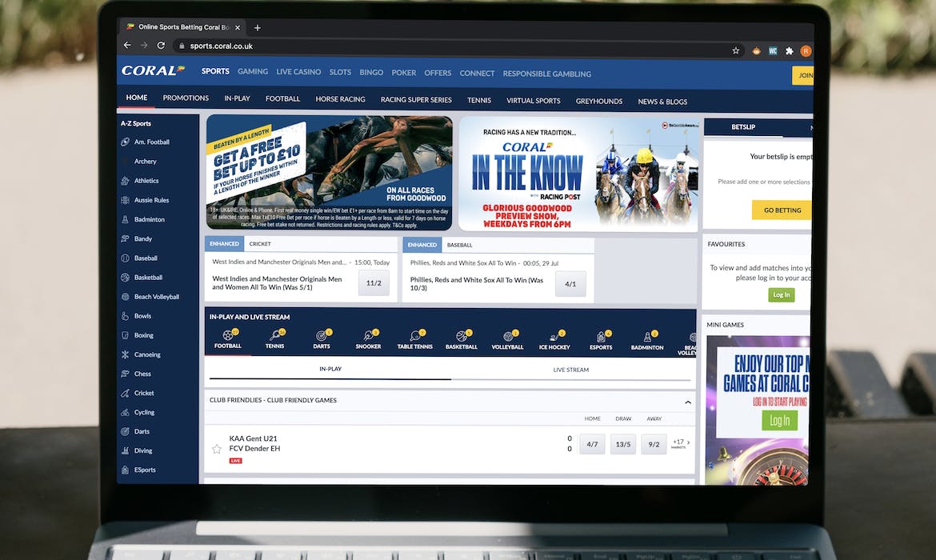Open the Gaming top menu

coord(253,72)
